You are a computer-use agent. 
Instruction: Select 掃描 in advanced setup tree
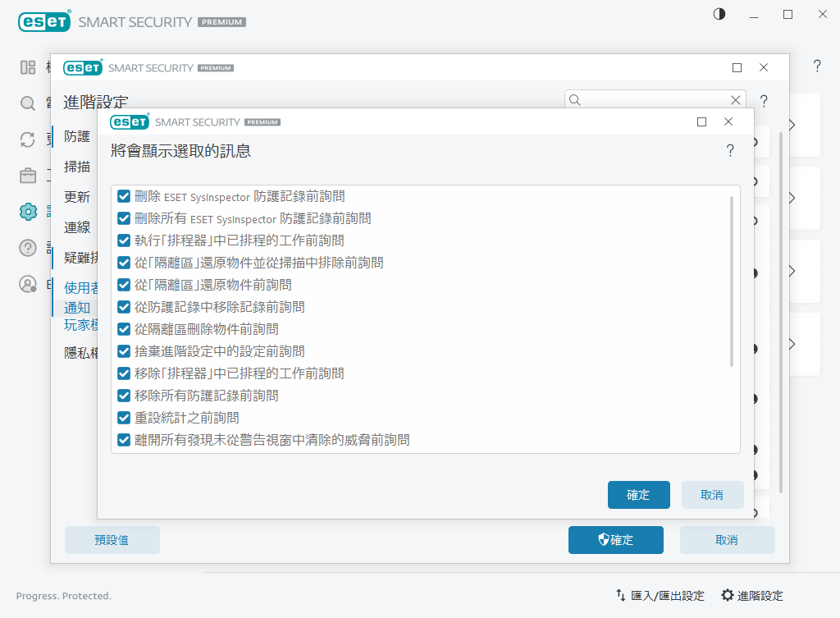click(x=76, y=167)
